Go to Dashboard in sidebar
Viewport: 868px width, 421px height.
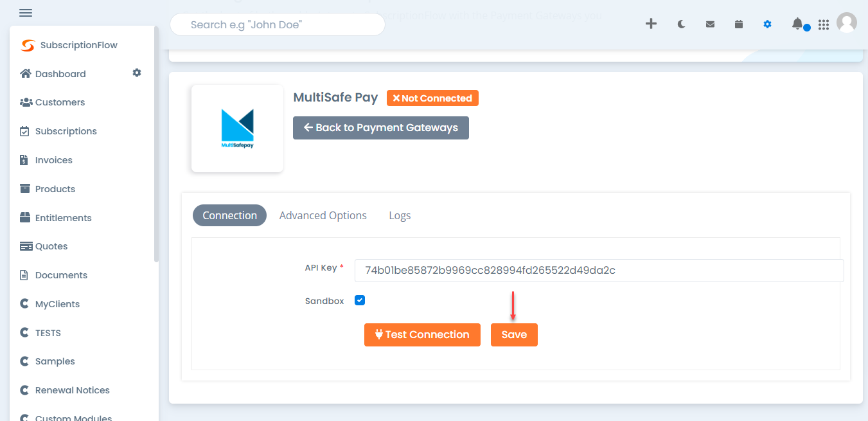(x=60, y=74)
